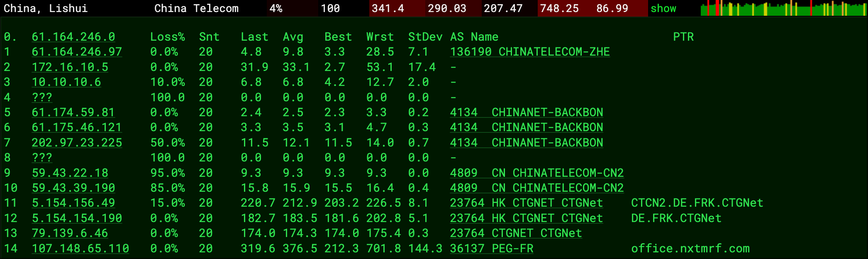Click the AS Name column header
This screenshot has height=259, width=868.
[474, 37]
